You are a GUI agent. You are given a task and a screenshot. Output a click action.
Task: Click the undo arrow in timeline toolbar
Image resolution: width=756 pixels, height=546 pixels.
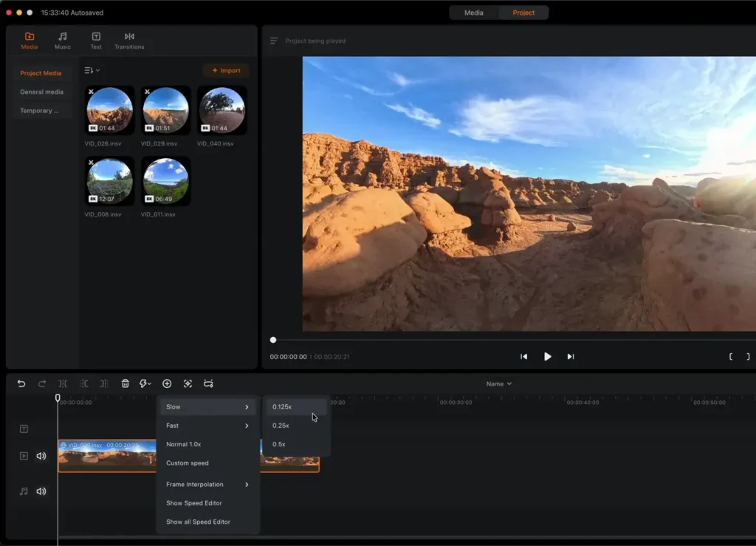tap(21, 383)
